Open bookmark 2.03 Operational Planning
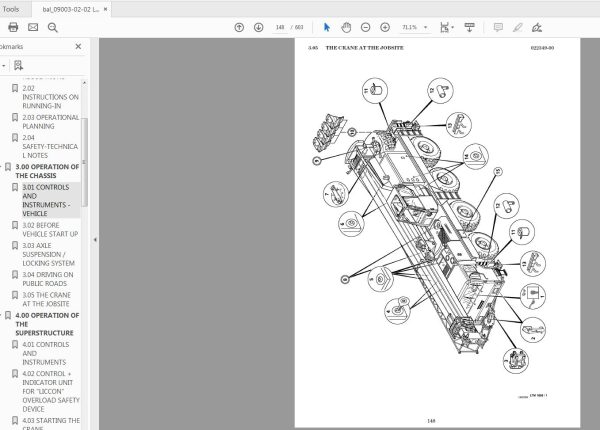The width and height of the screenshot is (600, 430). pos(51,122)
